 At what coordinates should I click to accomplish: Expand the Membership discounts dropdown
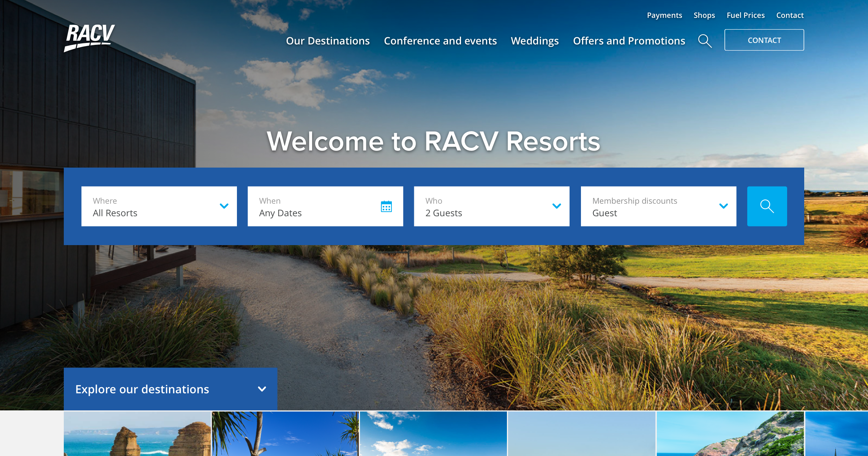[658, 206]
